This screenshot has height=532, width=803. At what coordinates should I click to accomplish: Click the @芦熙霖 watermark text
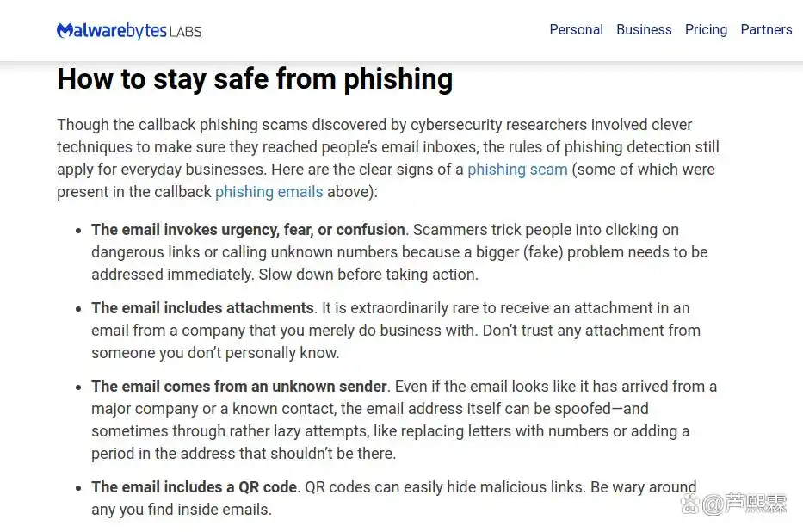pos(744,504)
